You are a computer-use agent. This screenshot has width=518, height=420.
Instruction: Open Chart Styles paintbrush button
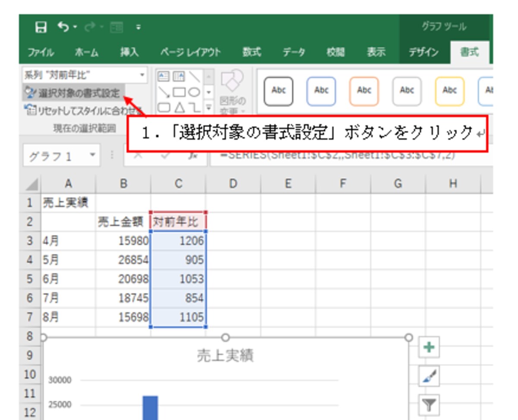click(429, 377)
